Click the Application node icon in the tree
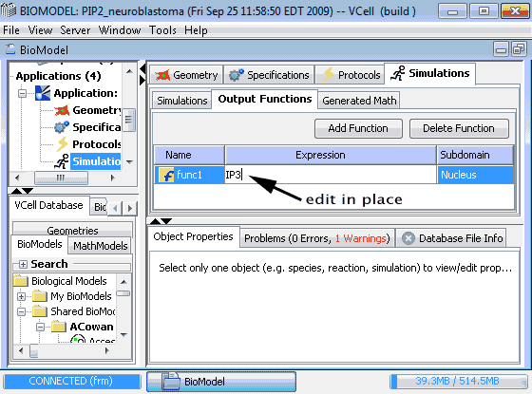This screenshot has height=394, width=532. pyautogui.click(x=43, y=93)
